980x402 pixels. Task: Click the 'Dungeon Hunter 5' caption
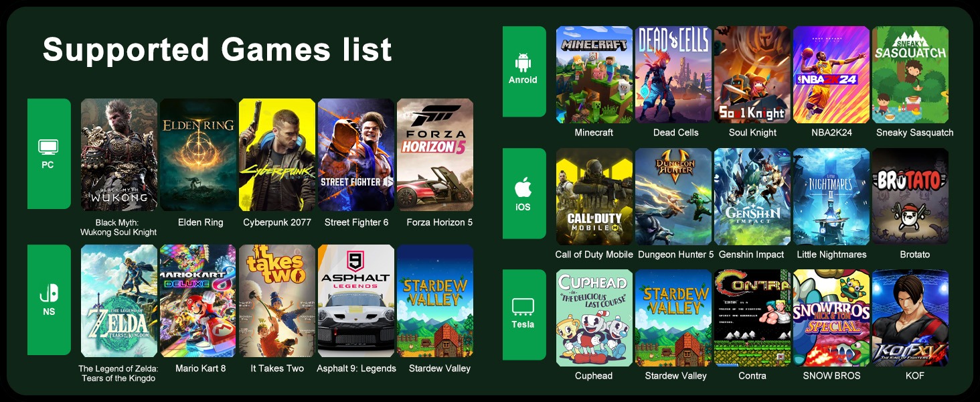click(675, 255)
